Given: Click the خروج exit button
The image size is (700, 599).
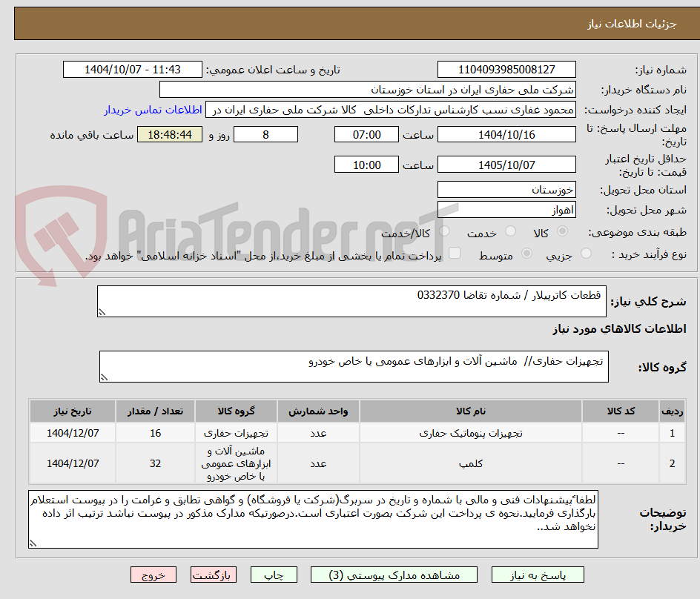Looking at the screenshot, I should 153,575.
